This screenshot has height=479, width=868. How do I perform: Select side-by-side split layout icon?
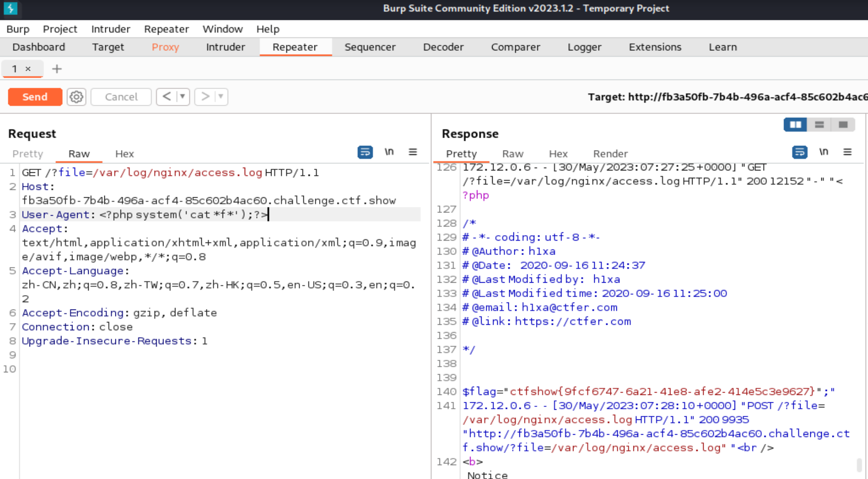796,125
